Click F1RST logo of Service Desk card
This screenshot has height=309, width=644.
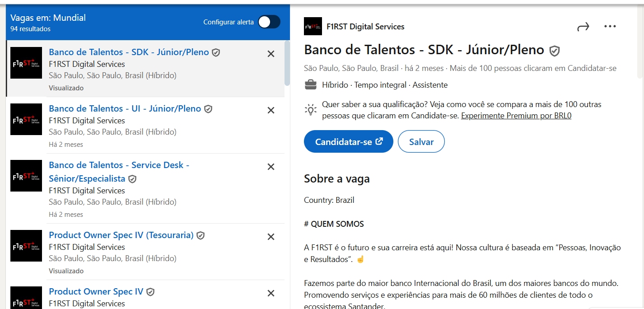point(26,176)
